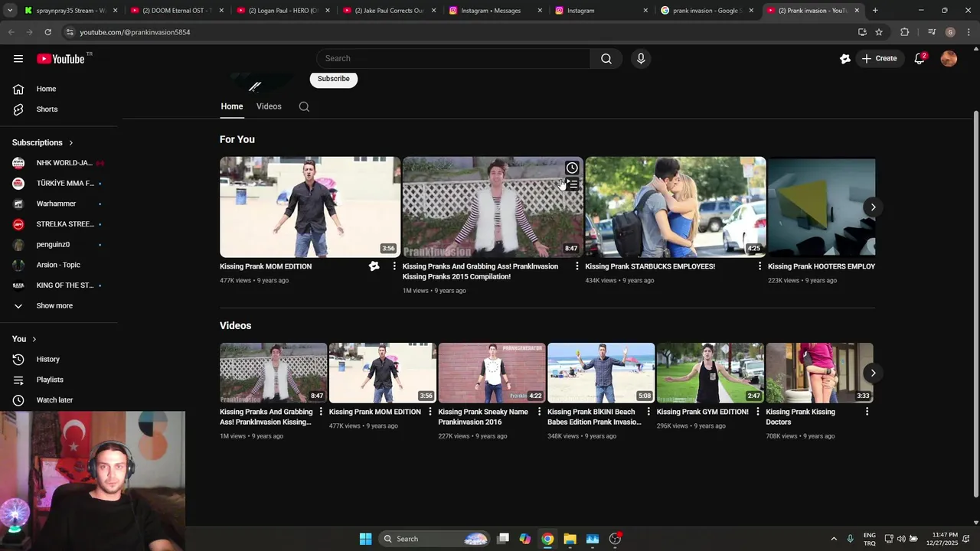Open the notifications bell
The width and height of the screenshot is (980, 551).
pos(920,59)
